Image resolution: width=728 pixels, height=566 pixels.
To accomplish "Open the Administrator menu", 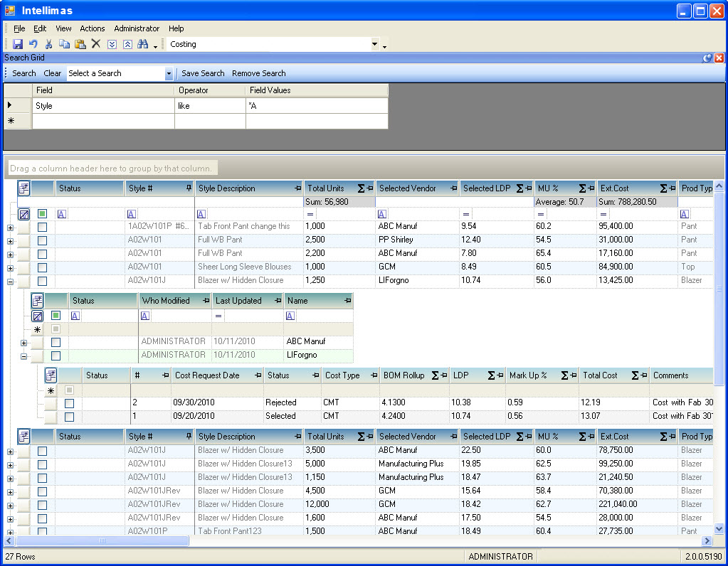I will 137,28.
